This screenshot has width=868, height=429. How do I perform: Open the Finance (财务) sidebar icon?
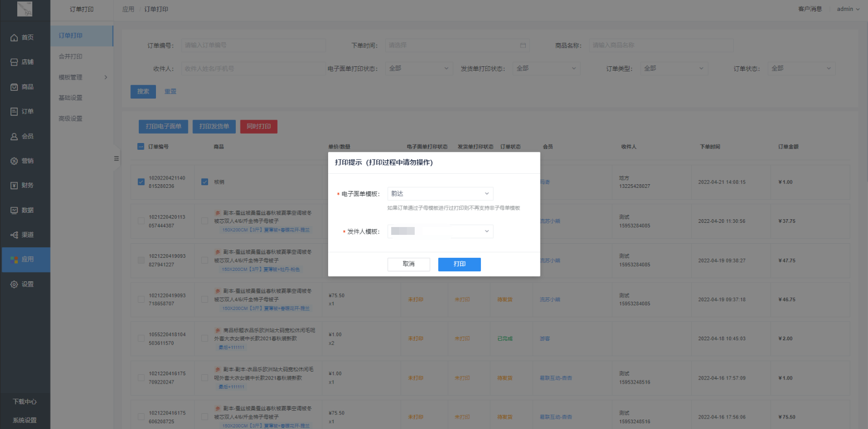click(15, 186)
